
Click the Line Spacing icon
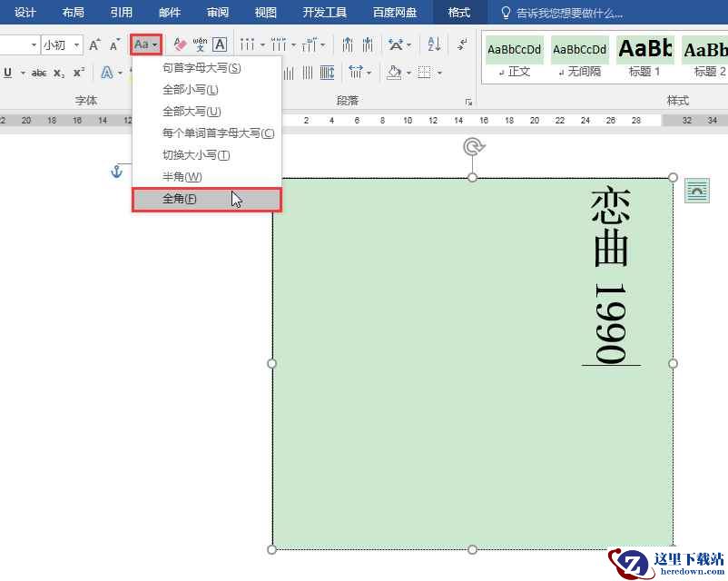(x=355, y=73)
